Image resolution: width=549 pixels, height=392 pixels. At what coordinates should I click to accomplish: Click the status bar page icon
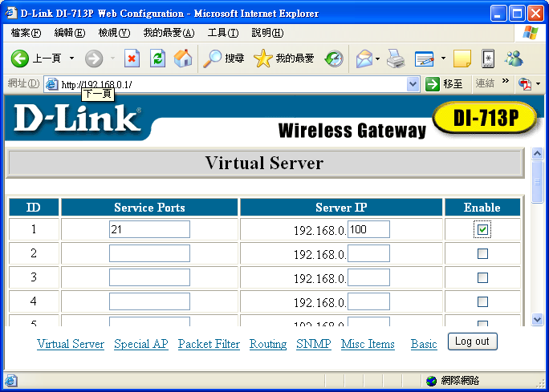[x=10, y=381]
